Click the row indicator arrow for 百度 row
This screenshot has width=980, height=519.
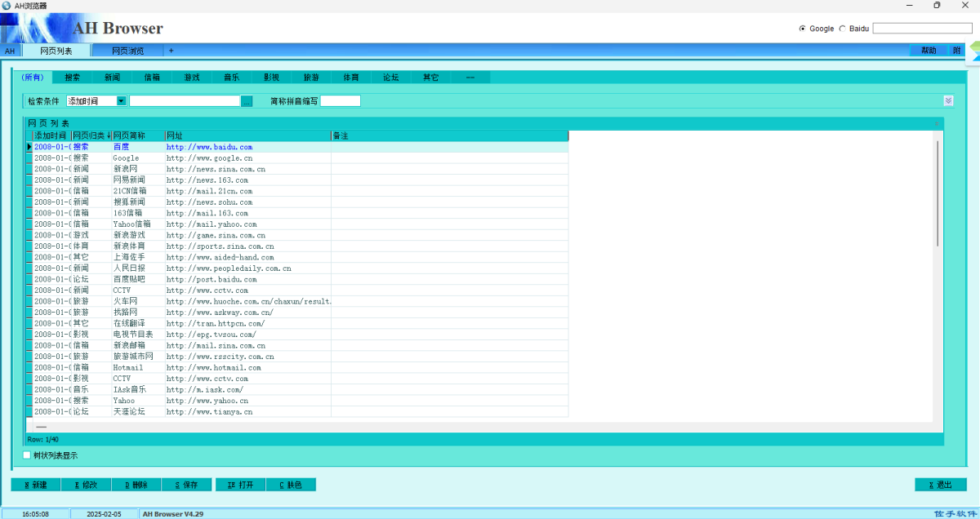pos(29,147)
